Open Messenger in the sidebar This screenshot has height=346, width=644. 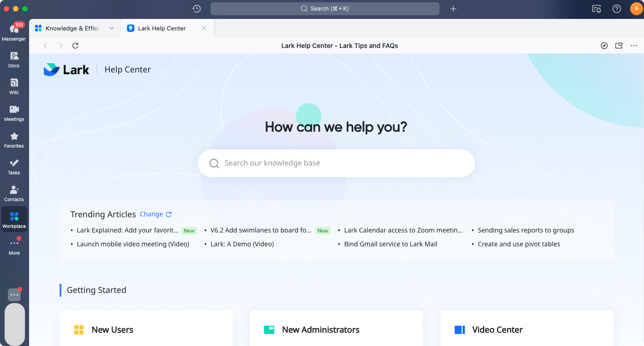point(14,31)
